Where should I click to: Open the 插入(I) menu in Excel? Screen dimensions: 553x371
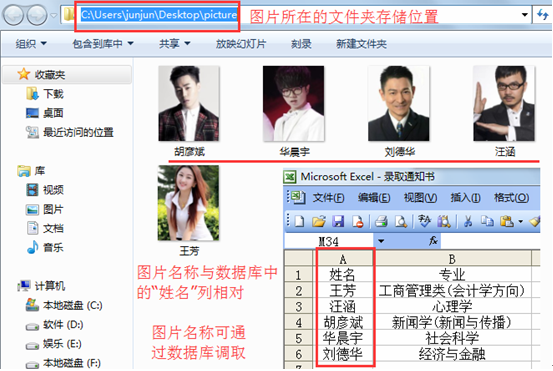tap(465, 198)
